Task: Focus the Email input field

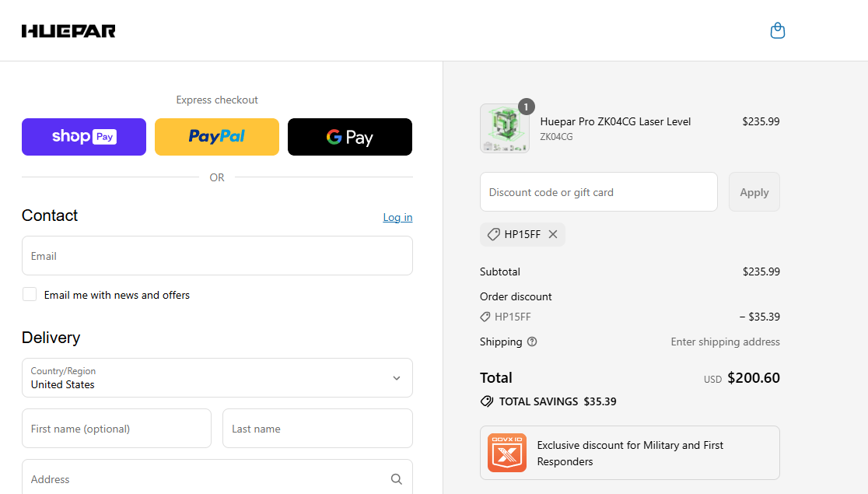Action: coord(217,256)
